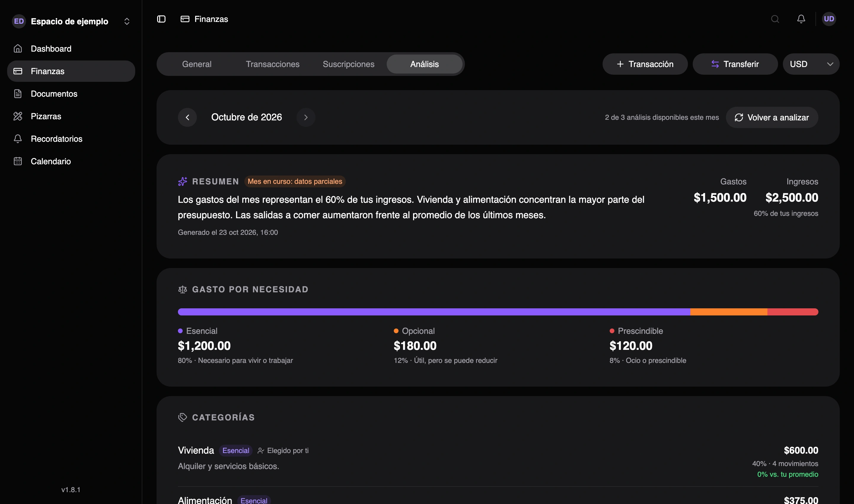Switch to the Suscripciones tab
This screenshot has height=504, width=854.
[x=348, y=64]
